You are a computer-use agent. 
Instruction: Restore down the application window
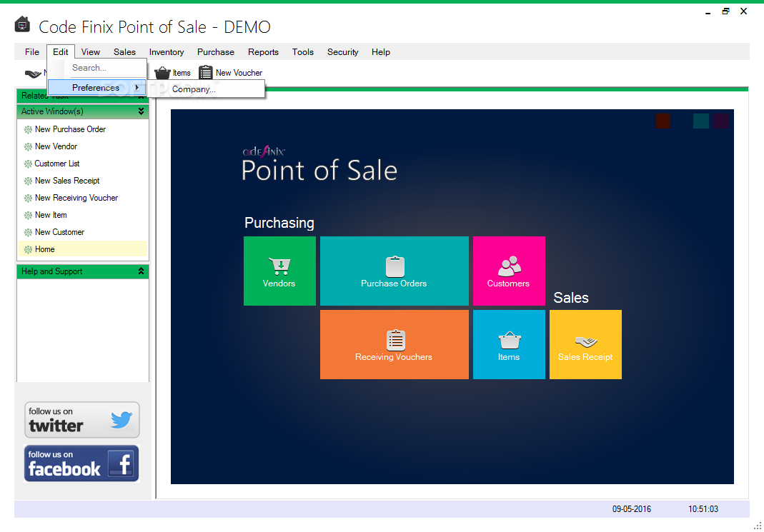(725, 11)
